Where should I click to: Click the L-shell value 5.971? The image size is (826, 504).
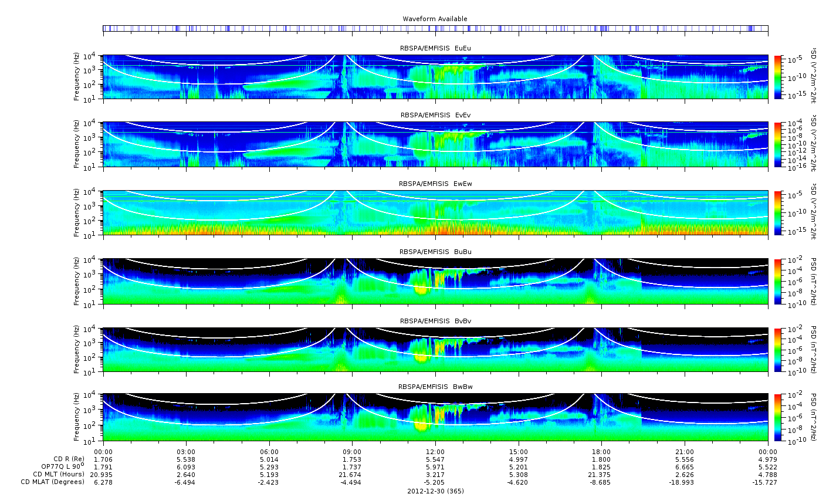coord(435,466)
